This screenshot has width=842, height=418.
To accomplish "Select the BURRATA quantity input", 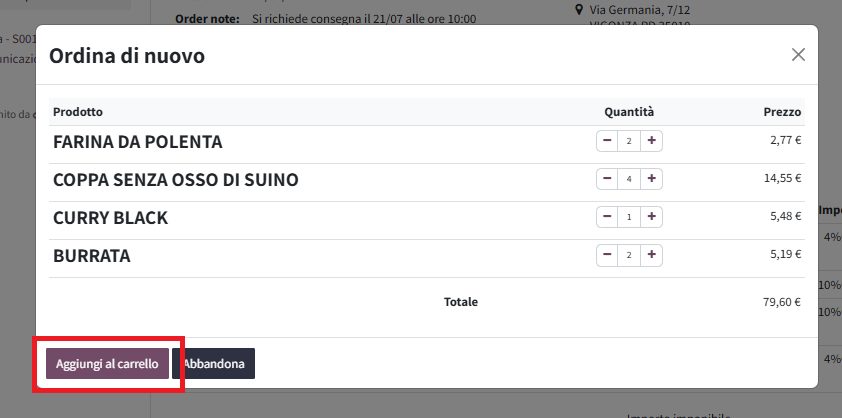I will (x=629, y=256).
